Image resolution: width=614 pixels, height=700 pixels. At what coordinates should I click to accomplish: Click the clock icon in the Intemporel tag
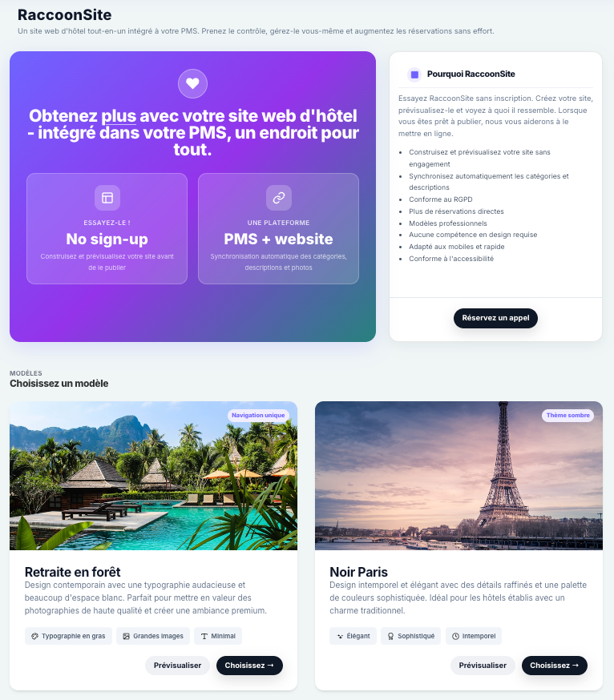(455, 636)
